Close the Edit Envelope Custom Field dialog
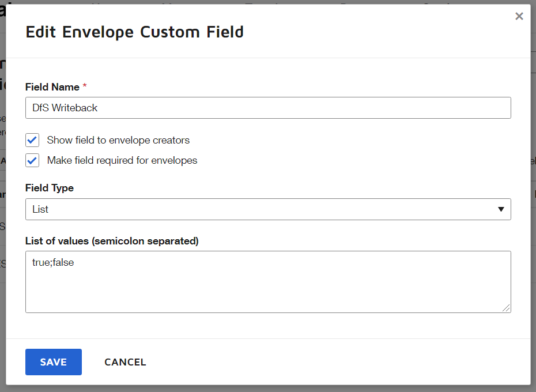Image resolution: width=536 pixels, height=392 pixels. point(519,16)
